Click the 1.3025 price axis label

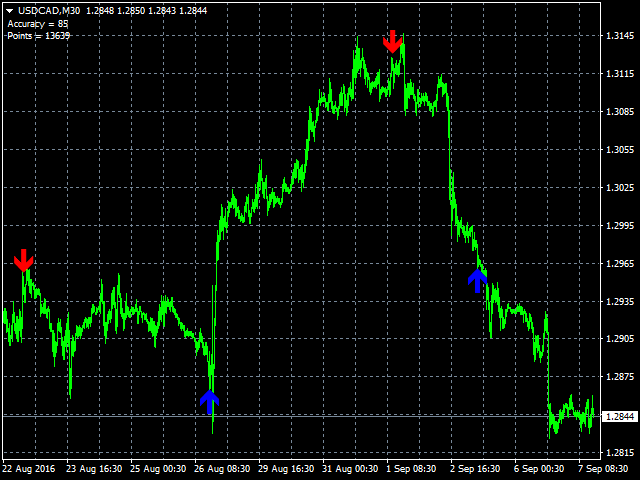pos(620,188)
